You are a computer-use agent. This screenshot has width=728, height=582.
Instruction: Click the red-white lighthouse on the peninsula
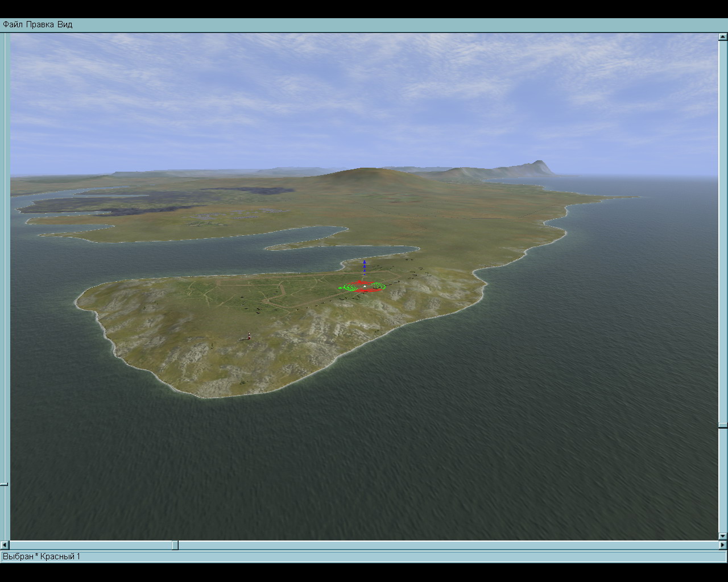249,335
